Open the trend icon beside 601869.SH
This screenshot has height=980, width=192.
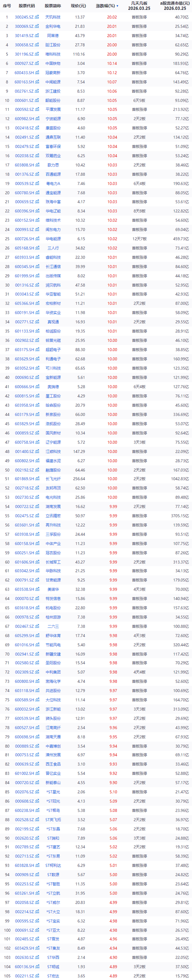(x=37, y=479)
